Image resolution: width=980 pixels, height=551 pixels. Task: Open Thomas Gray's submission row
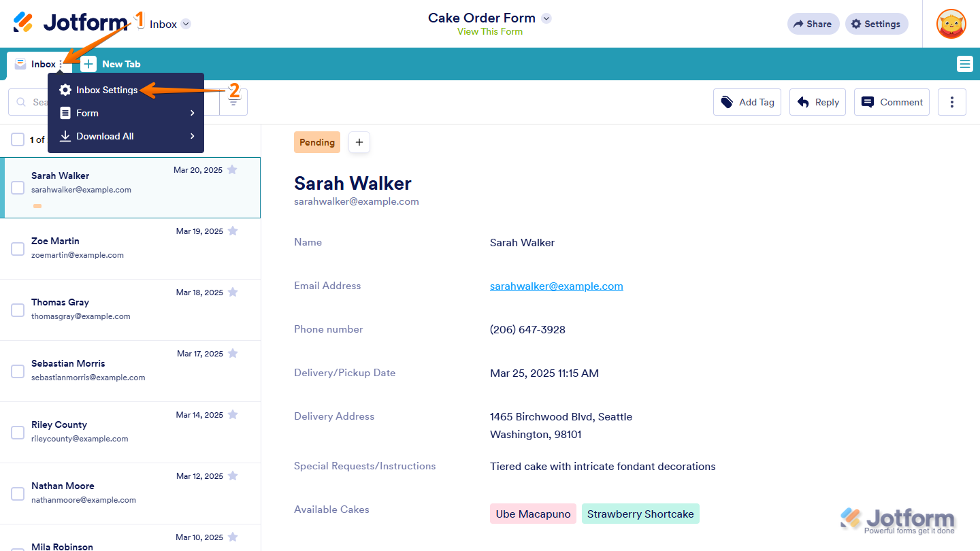(130, 310)
